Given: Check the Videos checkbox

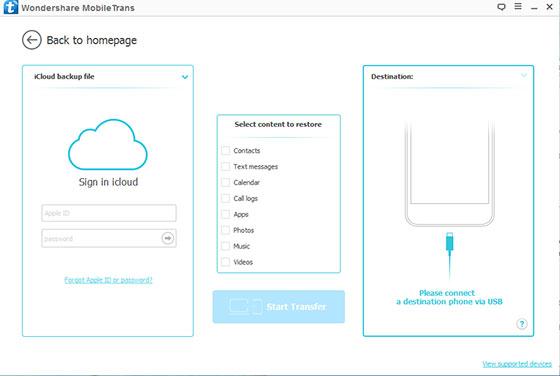Looking at the screenshot, I should (225, 262).
